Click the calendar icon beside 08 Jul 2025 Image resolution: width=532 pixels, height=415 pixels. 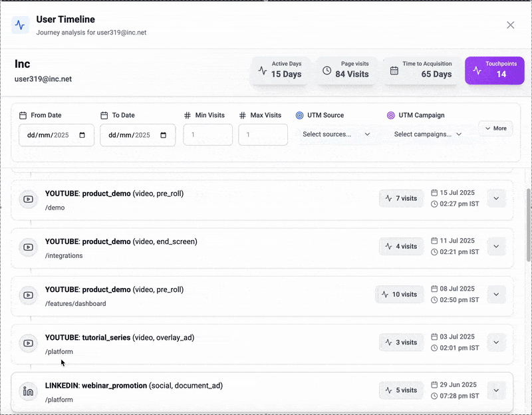tap(434, 289)
